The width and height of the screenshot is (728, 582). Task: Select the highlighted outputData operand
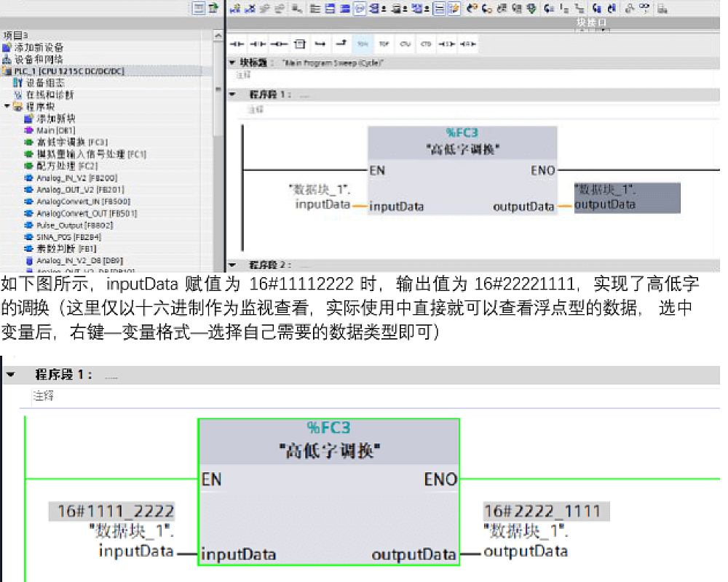coord(626,198)
